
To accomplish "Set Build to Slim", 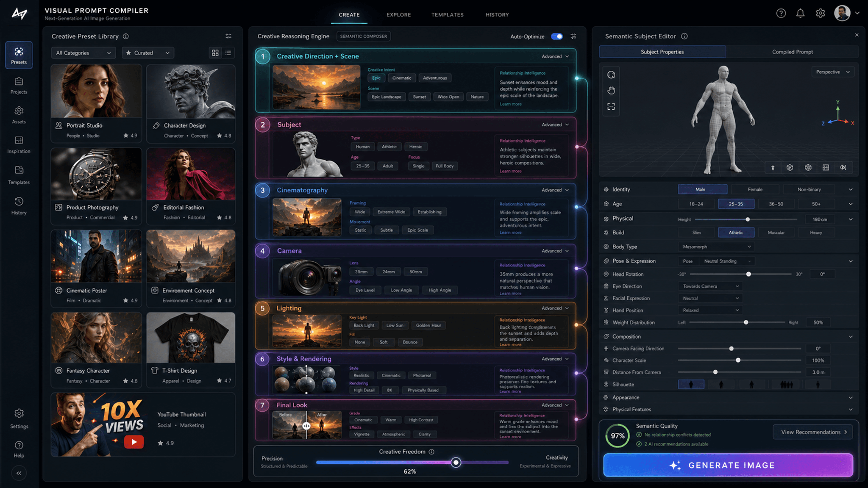I will pyautogui.click(x=696, y=233).
